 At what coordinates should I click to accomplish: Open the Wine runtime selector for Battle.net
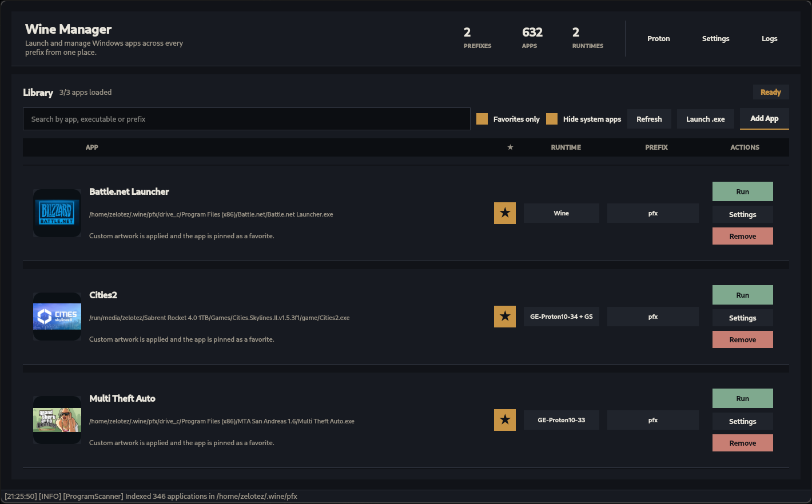(562, 213)
